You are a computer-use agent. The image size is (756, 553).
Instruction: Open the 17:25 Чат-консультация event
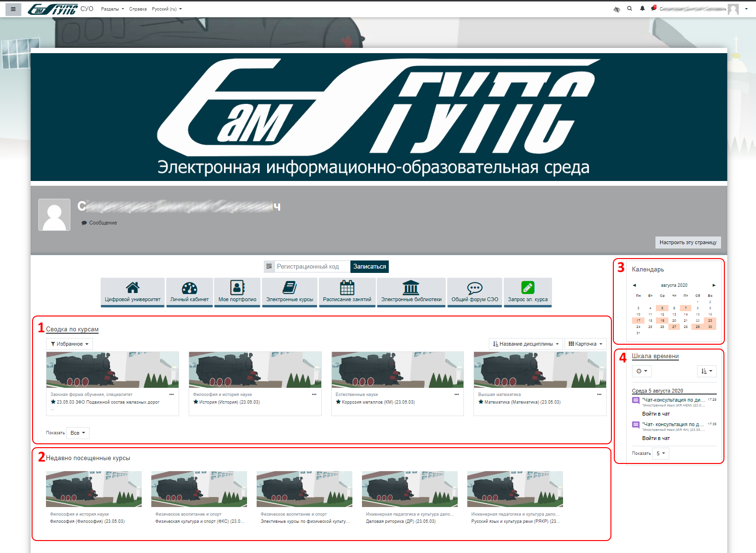click(673, 400)
